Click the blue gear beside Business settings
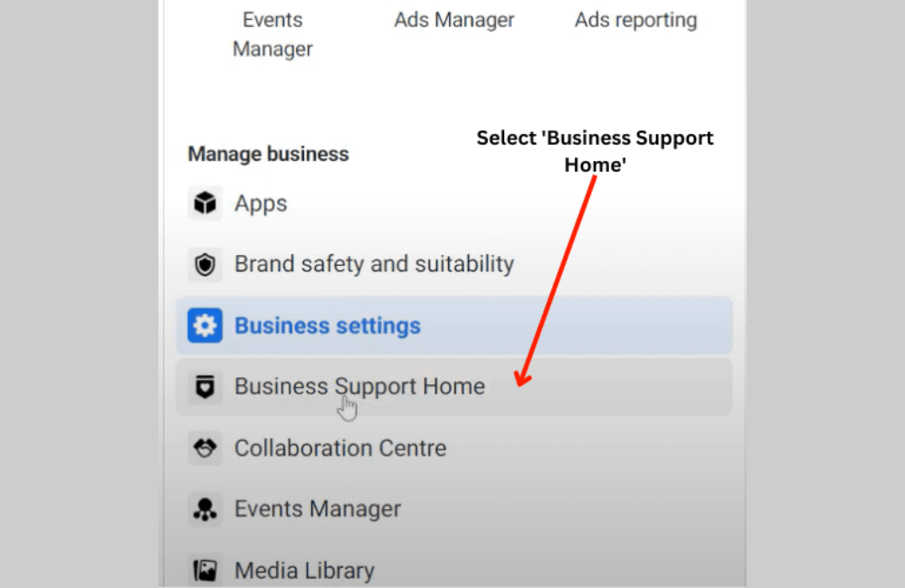This screenshot has width=905, height=588. pyautogui.click(x=205, y=325)
